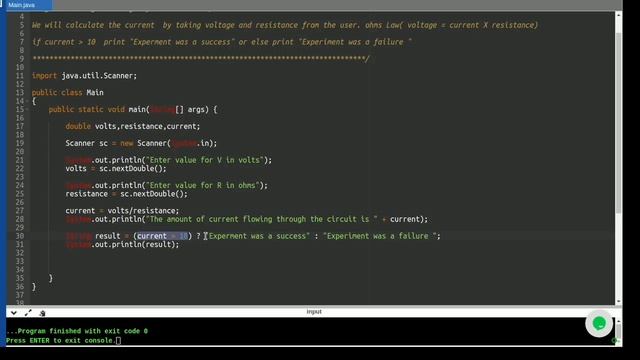
Task: Click the copy console output icon
Action: coord(42,313)
